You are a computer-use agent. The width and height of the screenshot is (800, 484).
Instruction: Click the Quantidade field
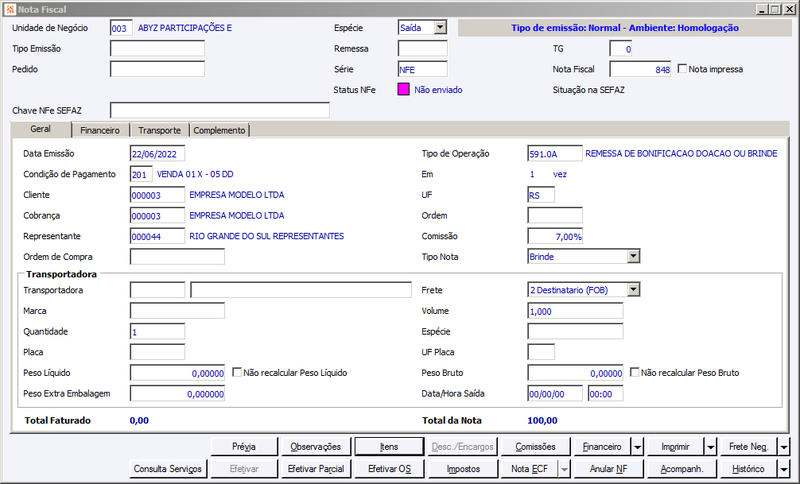[x=157, y=332]
